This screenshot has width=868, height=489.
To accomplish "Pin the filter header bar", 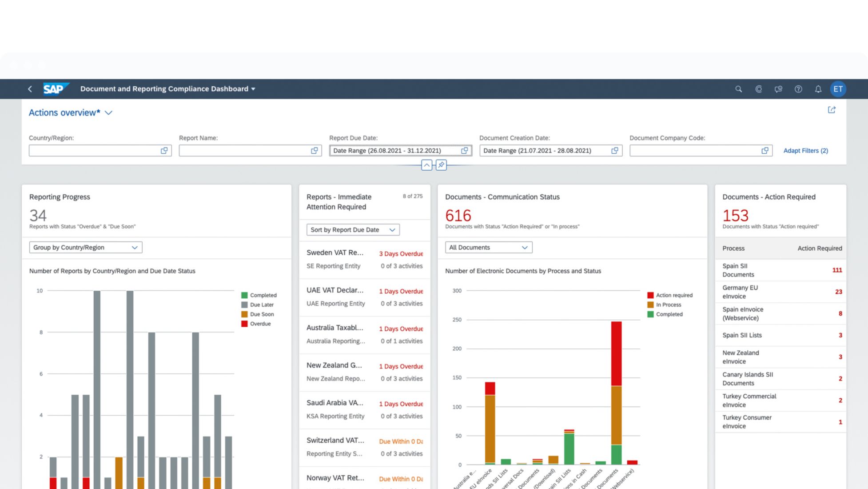I will click(x=441, y=165).
